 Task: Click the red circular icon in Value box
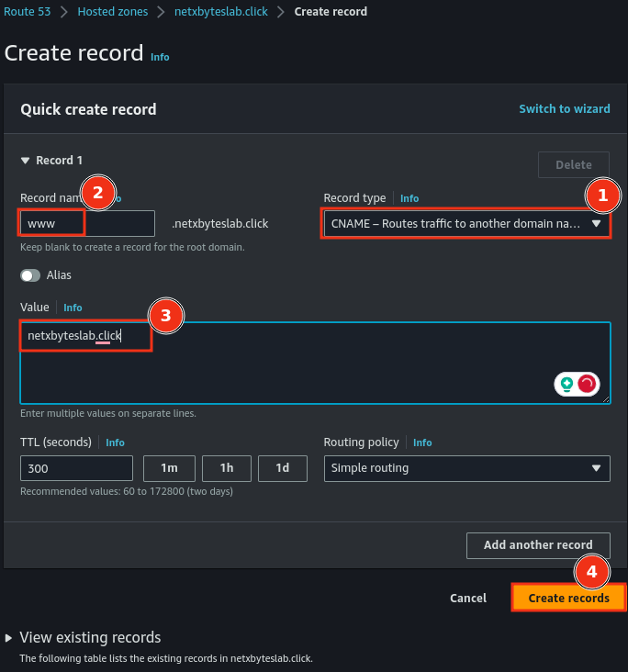click(588, 385)
